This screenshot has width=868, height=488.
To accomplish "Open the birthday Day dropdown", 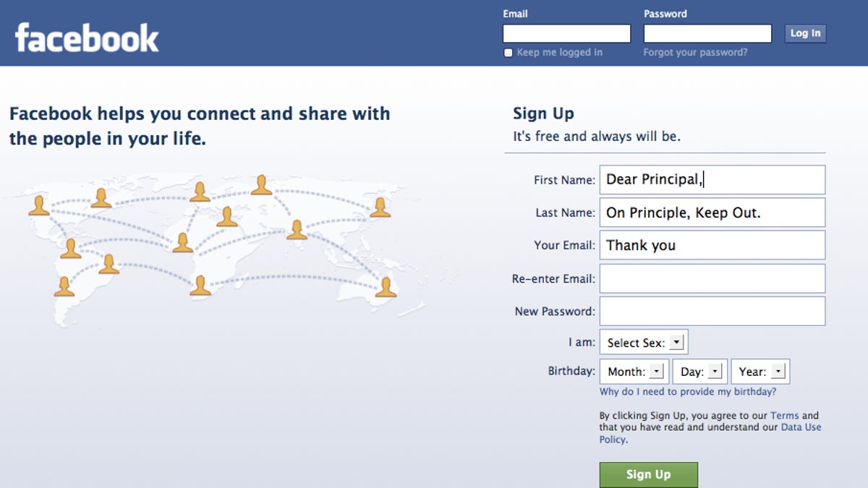I will (699, 372).
